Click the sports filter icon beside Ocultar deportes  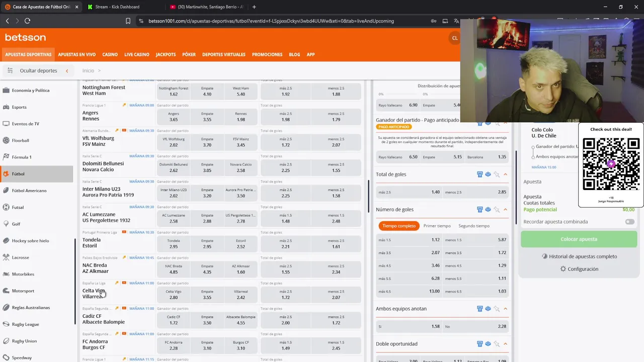click(x=10, y=70)
